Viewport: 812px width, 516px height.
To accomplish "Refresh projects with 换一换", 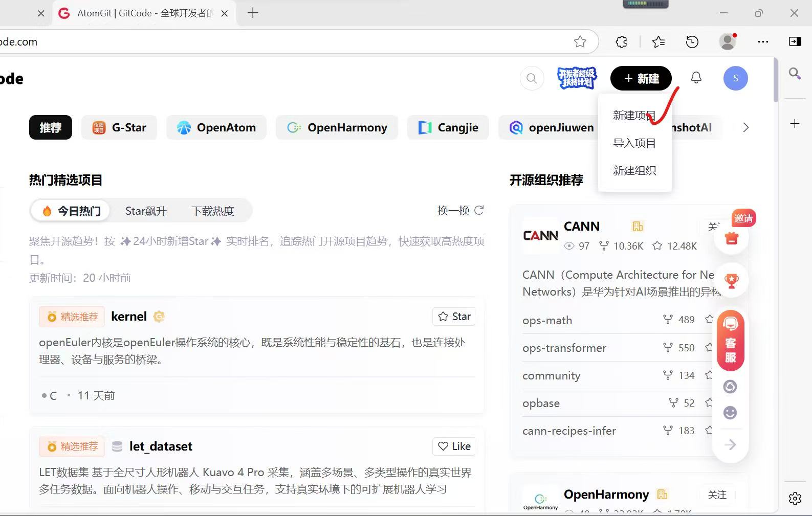I will [x=460, y=210].
